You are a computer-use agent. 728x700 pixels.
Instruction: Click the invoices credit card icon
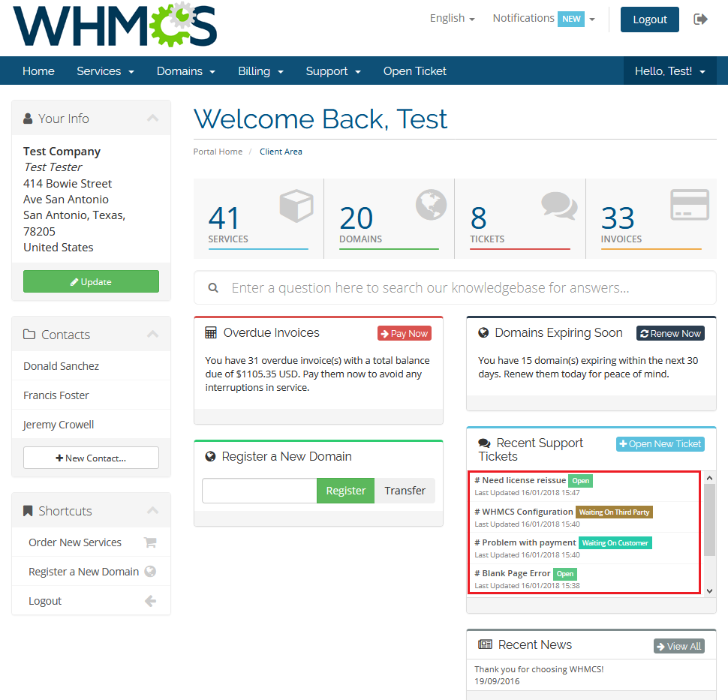click(690, 204)
